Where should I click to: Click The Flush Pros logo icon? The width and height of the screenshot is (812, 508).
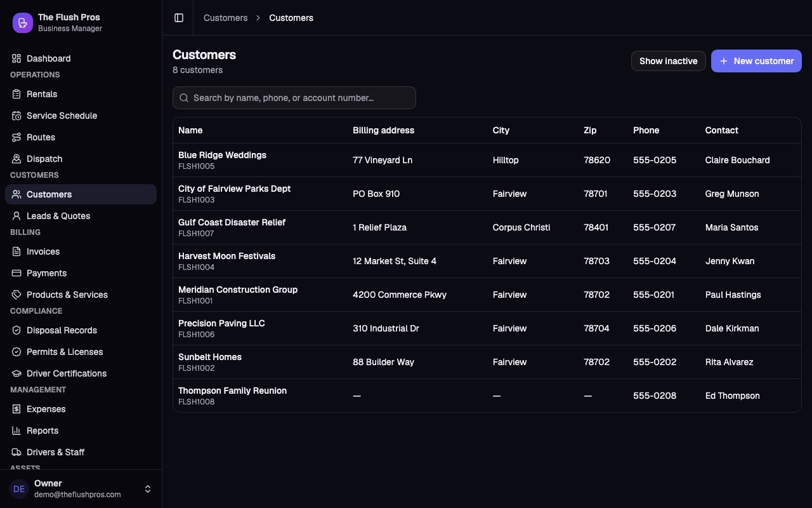(x=23, y=23)
